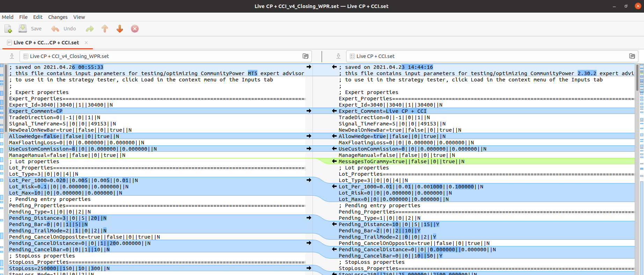Push Expert_Comment=CP change to the right
This screenshot has height=275, width=644.
pyautogui.click(x=309, y=111)
